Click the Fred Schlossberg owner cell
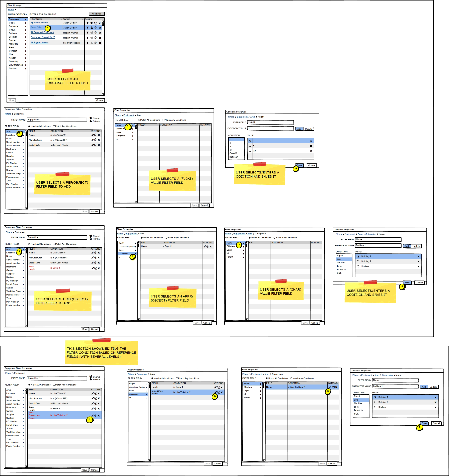The image size is (449, 476). [x=73, y=43]
